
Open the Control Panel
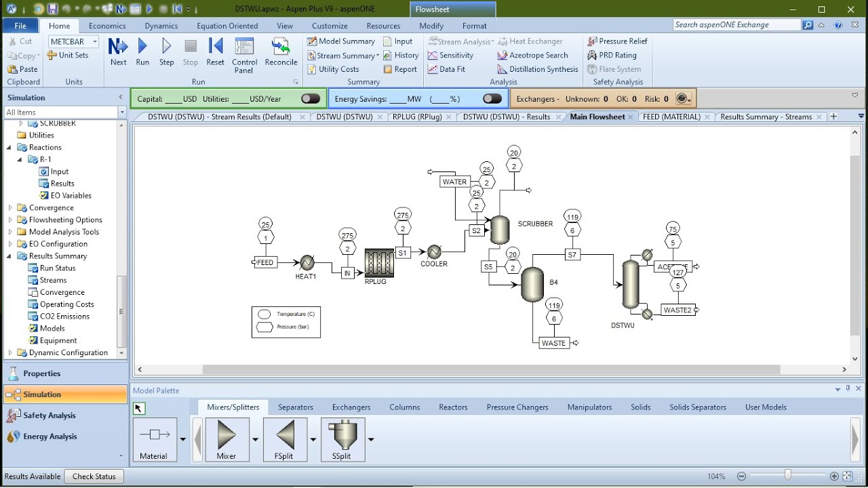pyautogui.click(x=244, y=56)
